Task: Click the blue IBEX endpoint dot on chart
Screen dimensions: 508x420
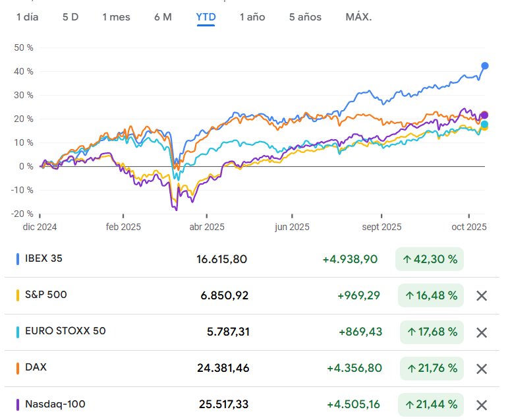Action: pyautogui.click(x=485, y=66)
